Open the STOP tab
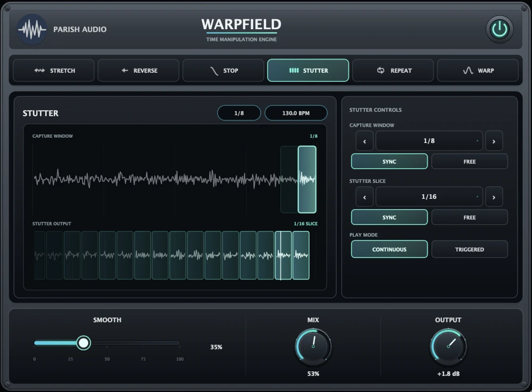532x392 pixels. 223,71
